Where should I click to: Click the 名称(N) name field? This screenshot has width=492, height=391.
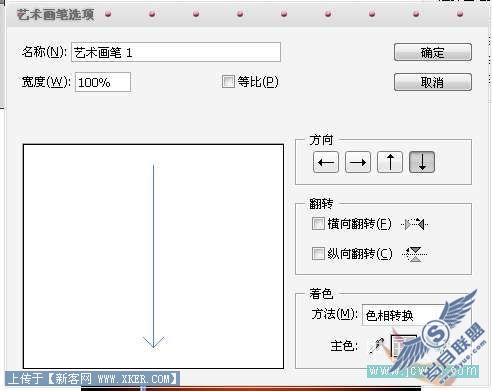point(176,52)
